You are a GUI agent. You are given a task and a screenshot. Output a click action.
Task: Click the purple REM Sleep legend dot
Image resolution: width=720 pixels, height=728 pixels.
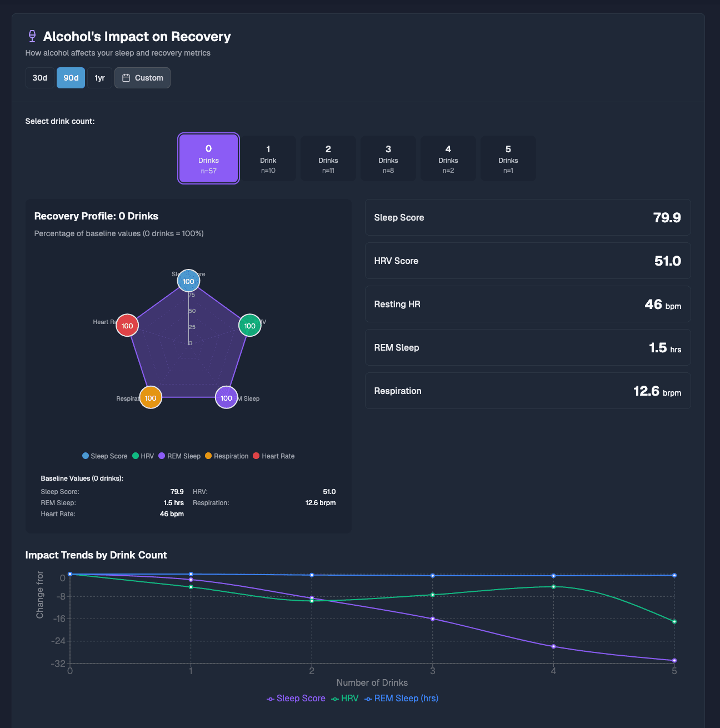160,456
